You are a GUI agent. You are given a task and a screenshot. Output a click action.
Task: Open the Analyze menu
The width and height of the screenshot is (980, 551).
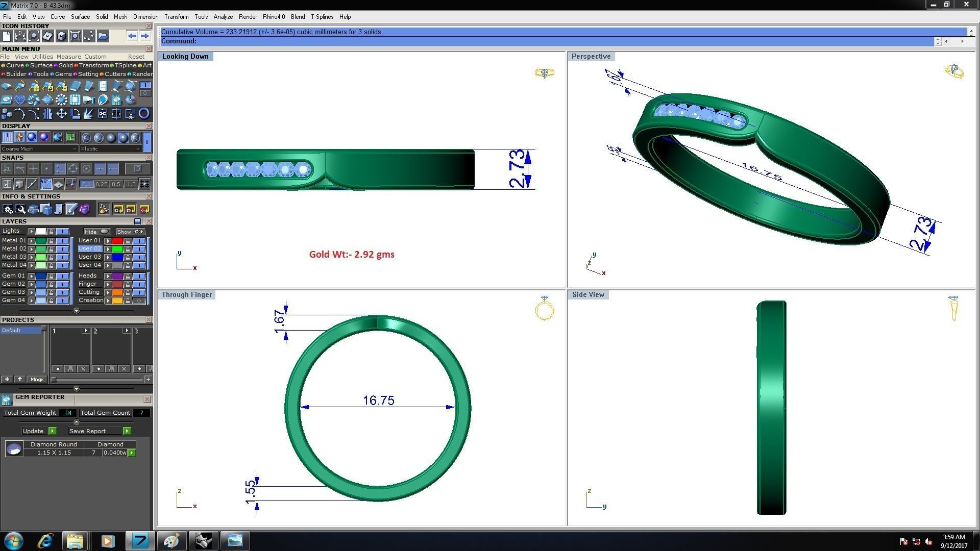[223, 17]
